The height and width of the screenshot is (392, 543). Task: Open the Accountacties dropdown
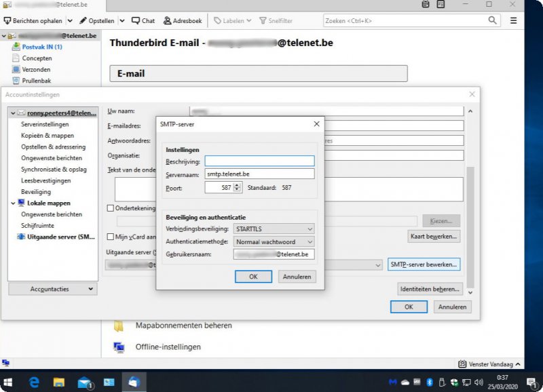53,289
